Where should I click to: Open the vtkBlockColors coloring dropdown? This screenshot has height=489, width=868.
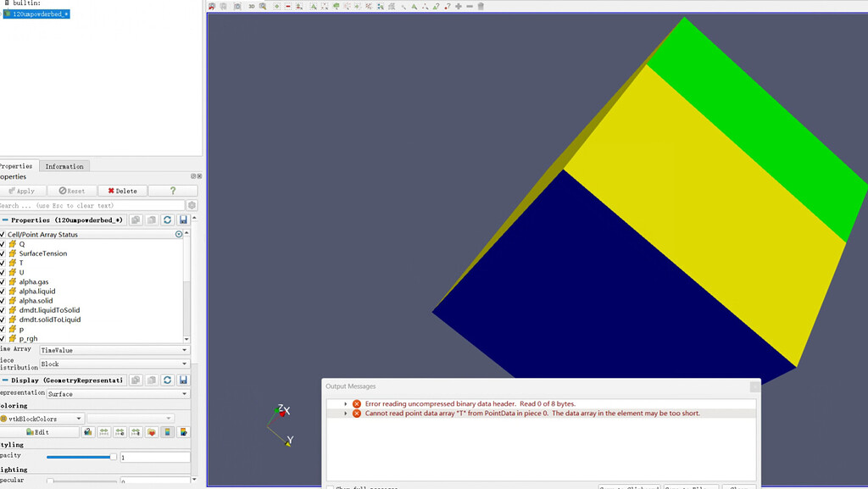coord(42,419)
